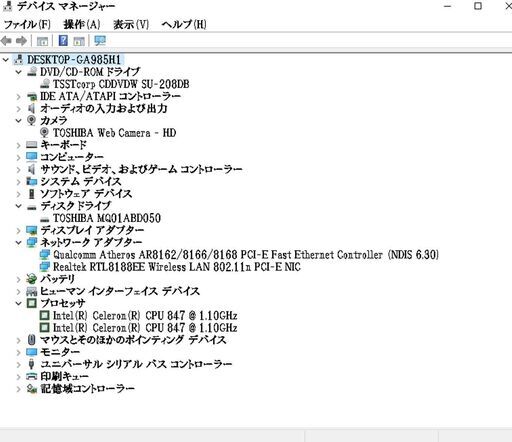Image resolution: width=512 pixels, height=442 pixels.
Task: Expand the 印刷キュー category
Action: [19, 377]
